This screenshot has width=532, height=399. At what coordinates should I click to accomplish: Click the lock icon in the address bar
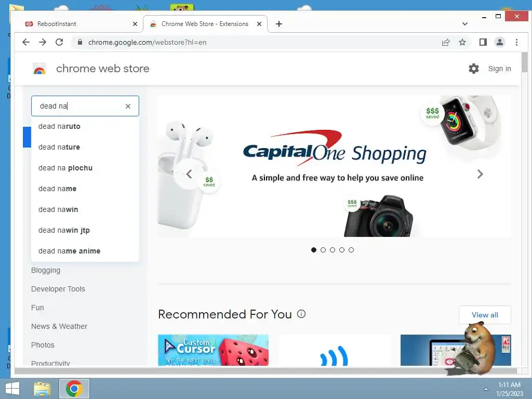(80, 42)
